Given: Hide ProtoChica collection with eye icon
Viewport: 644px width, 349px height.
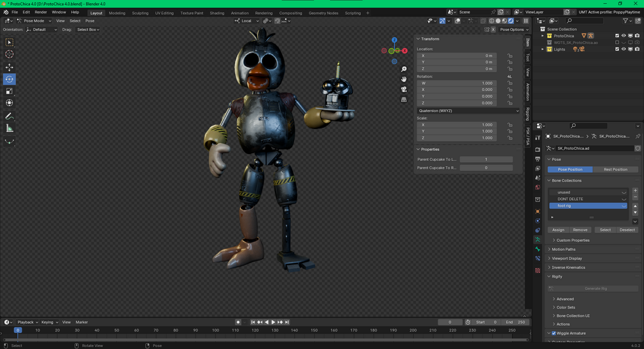Looking at the screenshot, I should (x=623, y=36).
